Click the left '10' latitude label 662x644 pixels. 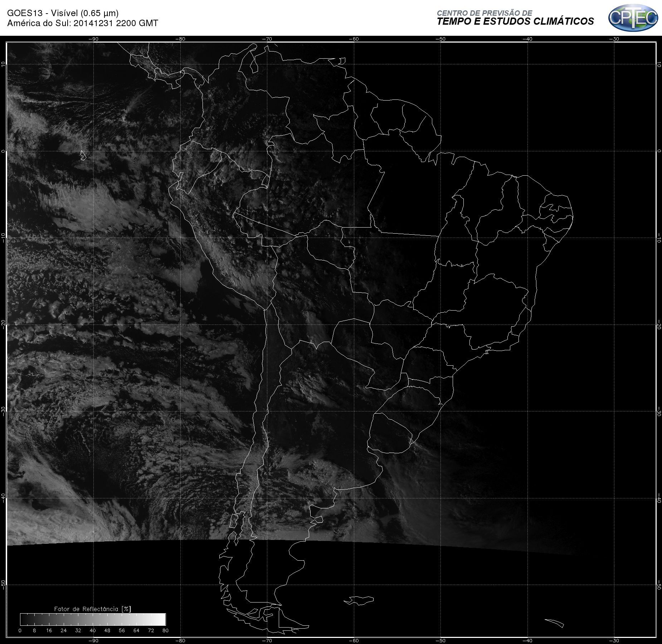[x=3, y=64]
